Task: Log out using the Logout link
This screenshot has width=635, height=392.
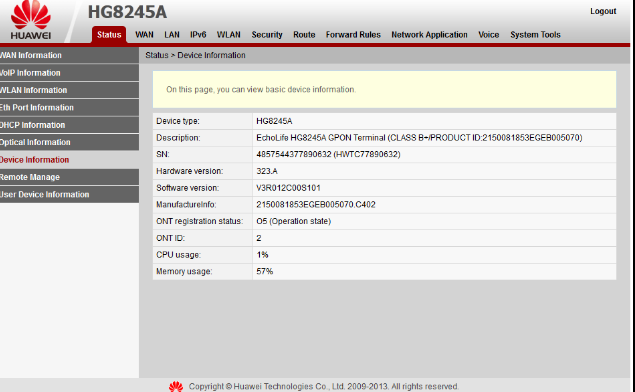Action: (603, 11)
